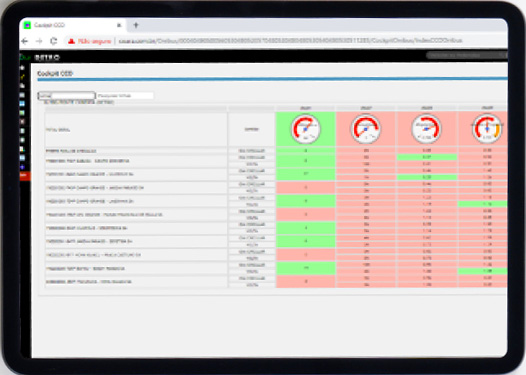This screenshot has height=375, width=526.
Task: Select the star icon atop the sidebar
Action: [22, 68]
